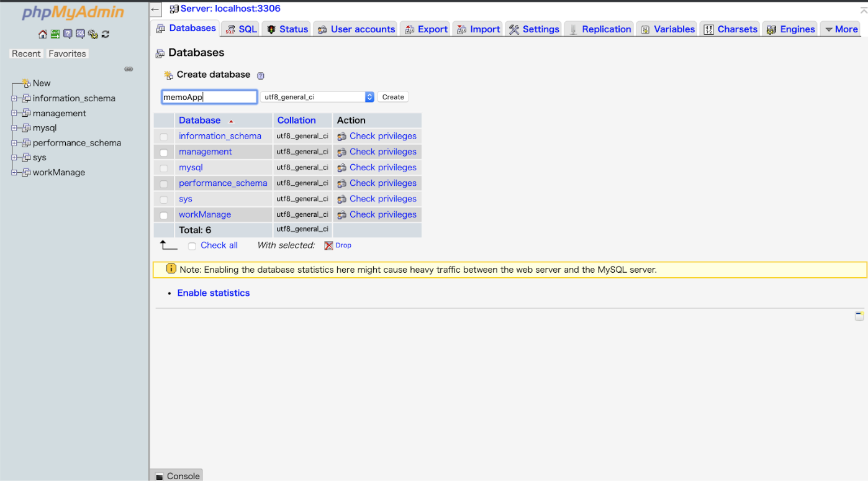Expand performance_schema node in tree
Image resolution: width=868 pixels, height=481 pixels.
coord(14,143)
